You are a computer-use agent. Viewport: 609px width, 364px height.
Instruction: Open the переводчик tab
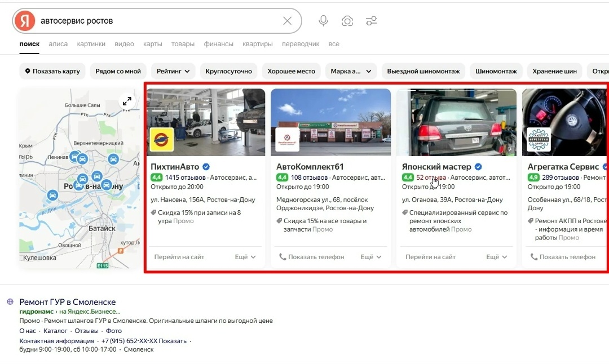(301, 44)
